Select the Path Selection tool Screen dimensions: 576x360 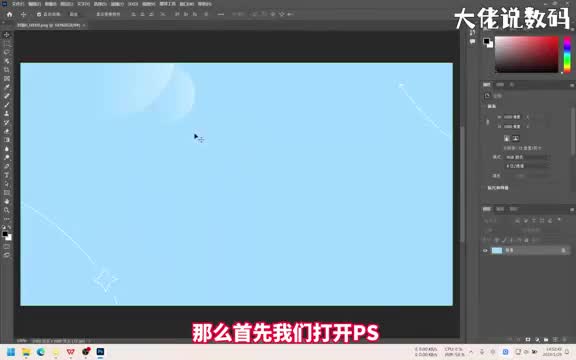coord(7,184)
